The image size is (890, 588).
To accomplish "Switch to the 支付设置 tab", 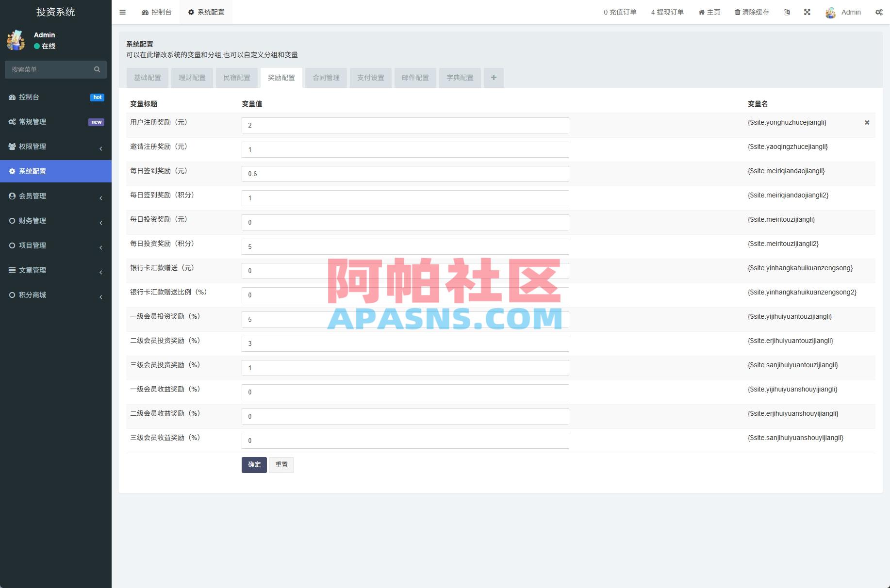I will (x=371, y=78).
